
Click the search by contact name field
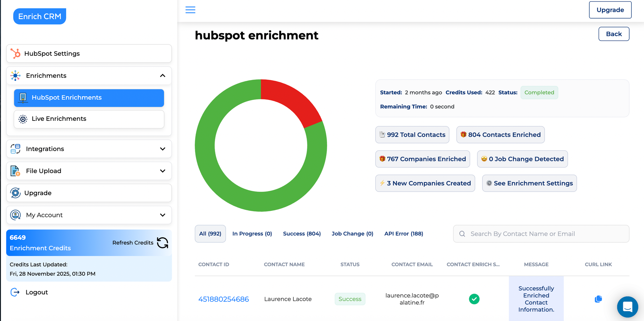click(x=541, y=234)
